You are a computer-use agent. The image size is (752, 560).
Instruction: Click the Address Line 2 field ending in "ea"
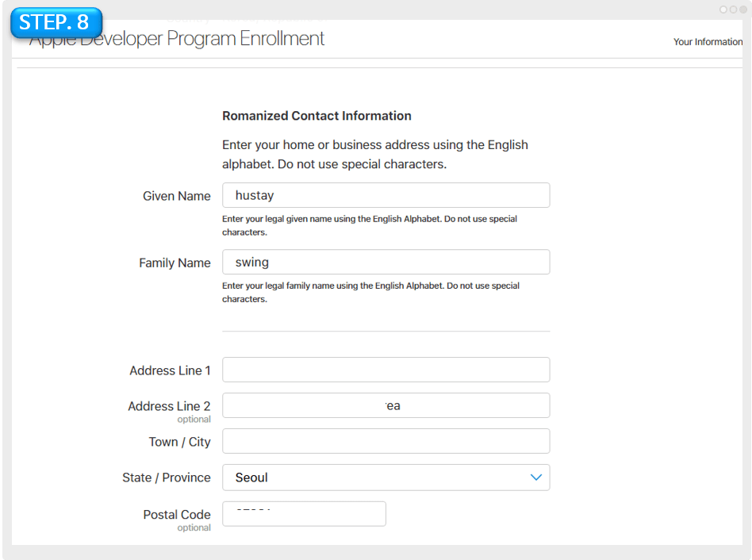pyautogui.click(x=386, y=405)
